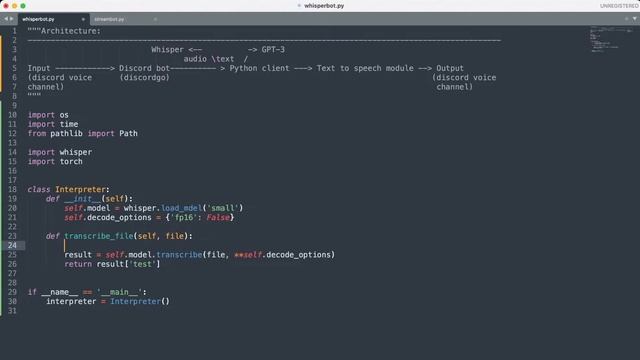Screen dimensions: 640x360
Task: Click 'Output' in the diagram
Action: pyautogui.click(x=450, y=68)
